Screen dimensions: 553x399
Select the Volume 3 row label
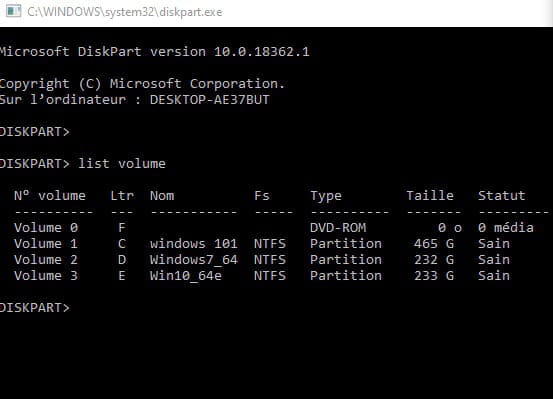click(x=46, y=276)
